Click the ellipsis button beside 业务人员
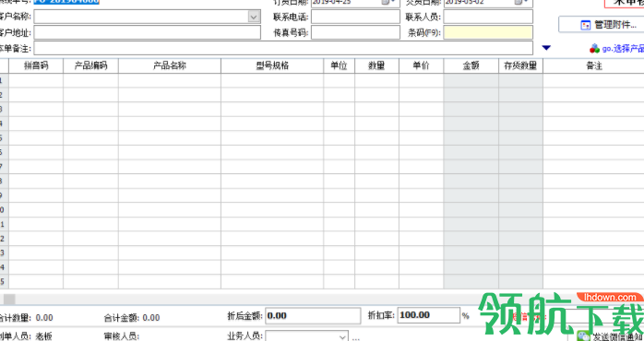This screenshot has height=341, width=644. (356, 338)
